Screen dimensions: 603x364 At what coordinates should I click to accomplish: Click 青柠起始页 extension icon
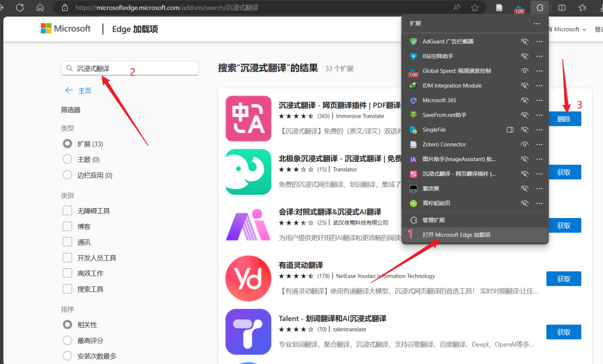tap(413, 203)
